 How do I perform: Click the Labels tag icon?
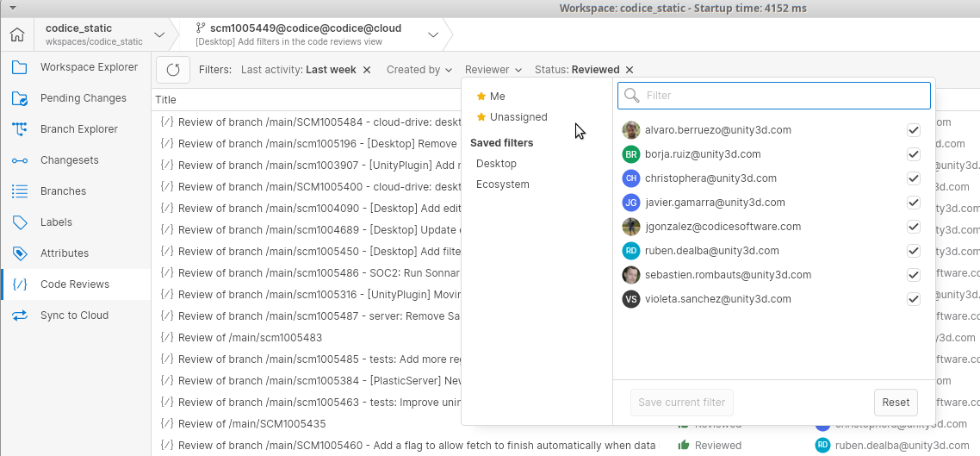[x=19, y=222]
